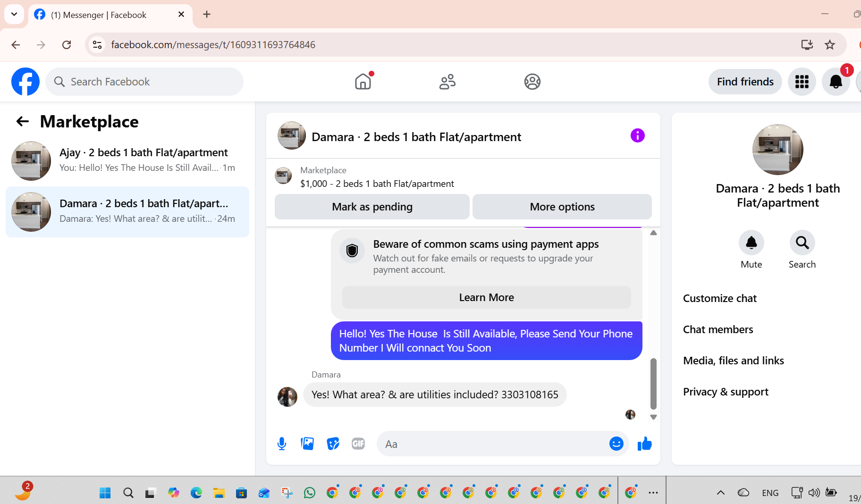Screen dimensions: 861x504
Task: Click Find friends button
Action: [745, 82]
